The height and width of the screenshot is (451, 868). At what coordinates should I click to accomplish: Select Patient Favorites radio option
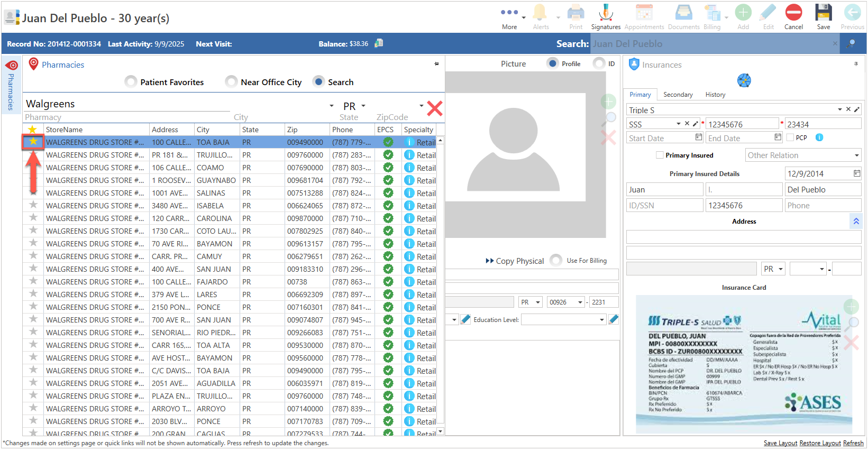point(131,81)
